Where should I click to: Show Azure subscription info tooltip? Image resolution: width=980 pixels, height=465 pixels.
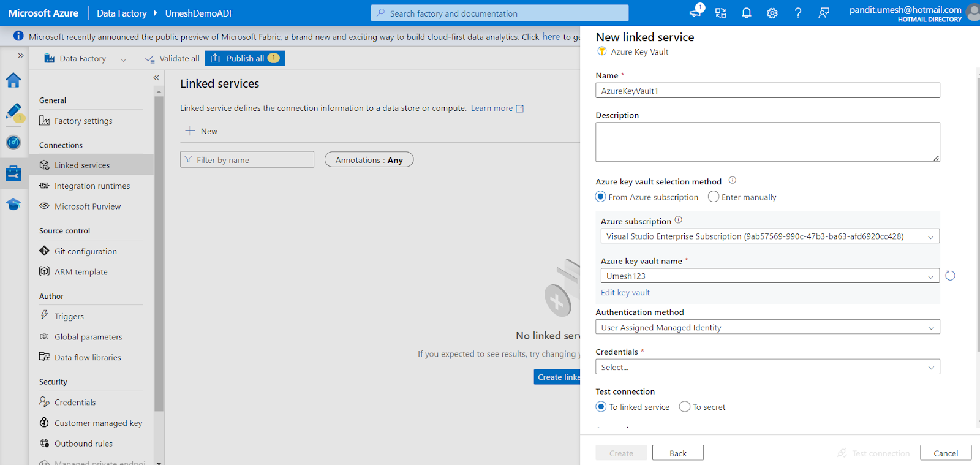[x=678, y=220]
